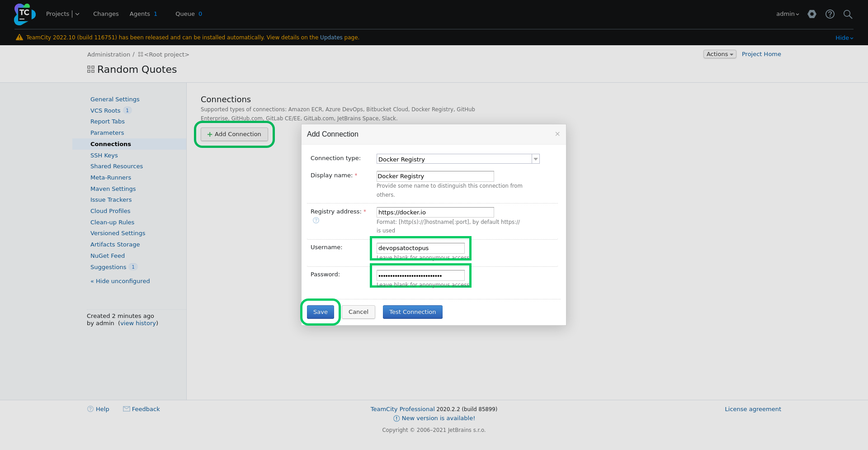Open the agents cog icon in header
The height and width of the screenshot is (450, 868).
(812, 14)
